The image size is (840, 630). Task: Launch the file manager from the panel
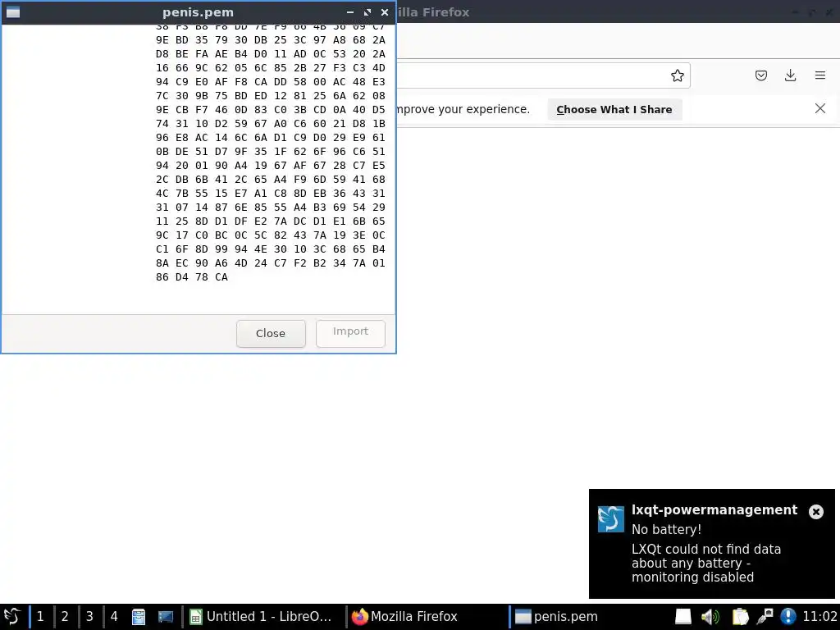click(x=139, y=617)
